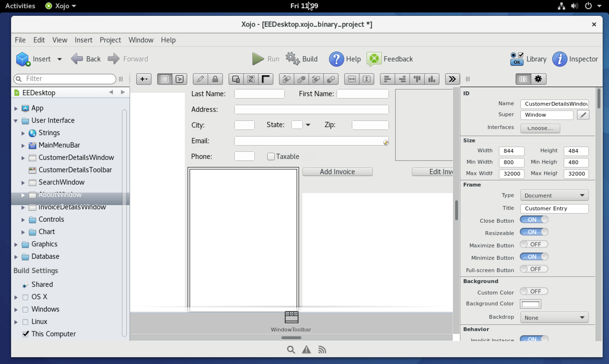609x364 pixels.
Task: Open the File menu
Action: [x=20, y=40]
